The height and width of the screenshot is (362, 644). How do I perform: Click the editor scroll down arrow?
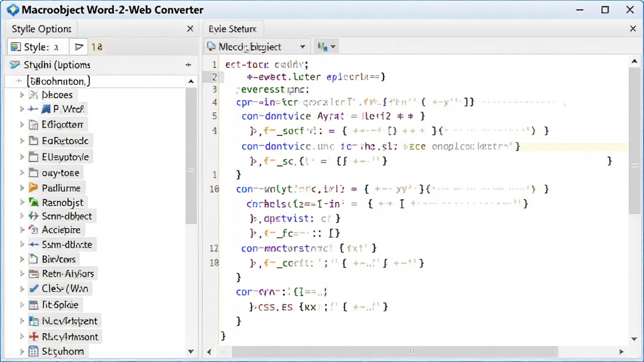click(634, 339)
